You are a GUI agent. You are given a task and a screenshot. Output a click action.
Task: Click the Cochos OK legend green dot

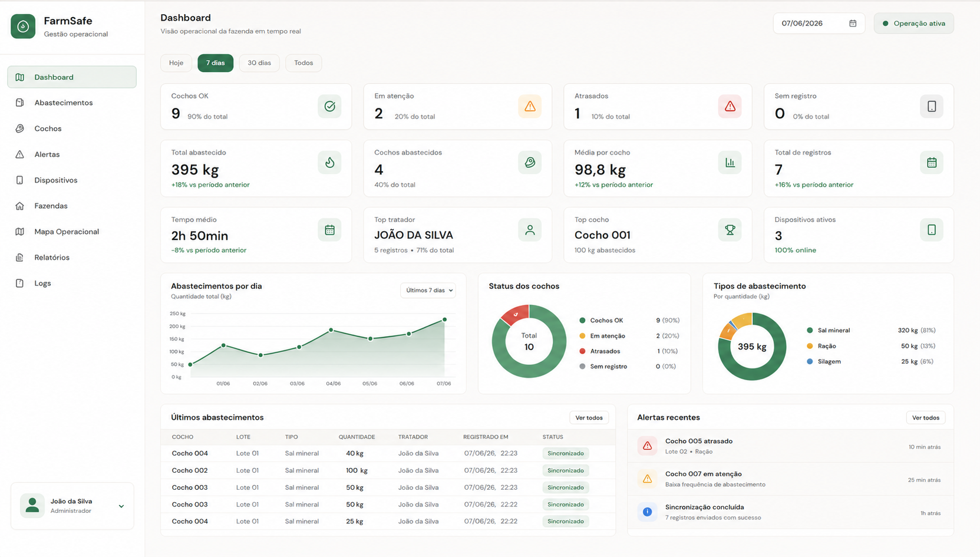pyautogui.click(x=582, y=321)
